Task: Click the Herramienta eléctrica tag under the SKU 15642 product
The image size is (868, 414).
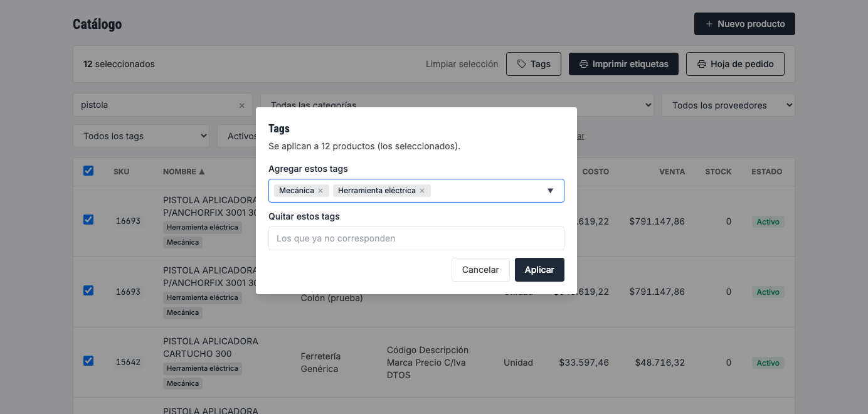Action: [203, 368]
